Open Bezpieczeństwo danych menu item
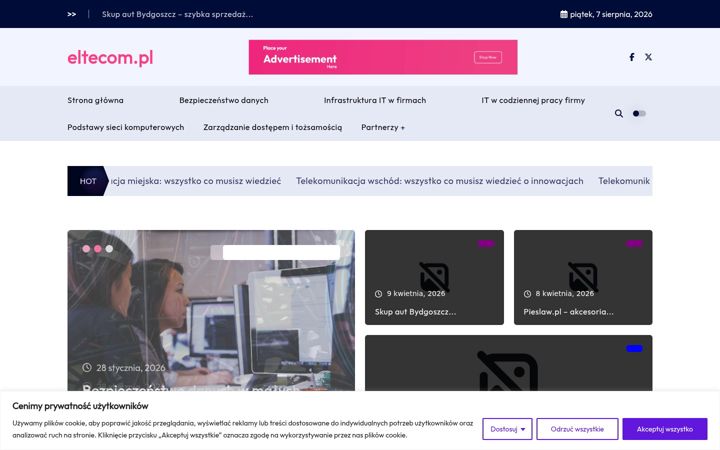This screenshot has height=450, width=720. point(224,100)
